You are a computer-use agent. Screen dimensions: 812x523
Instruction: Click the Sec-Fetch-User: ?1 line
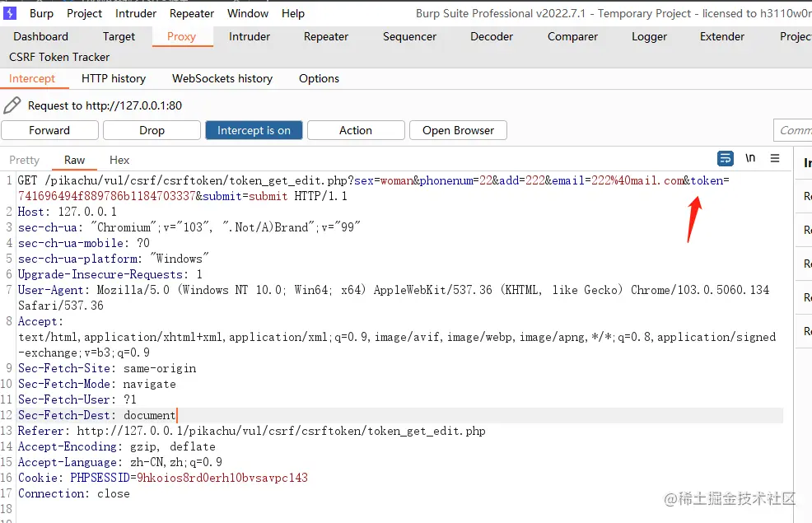point(77,399)
